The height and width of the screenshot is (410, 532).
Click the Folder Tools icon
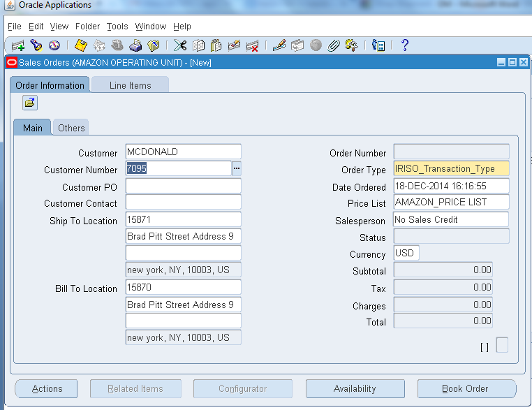(351, 45)
